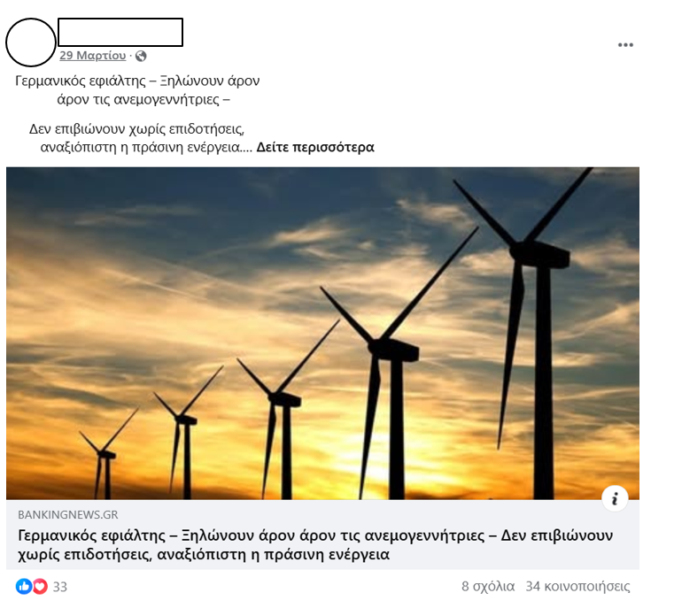
Task: Open the three-dot post options menu
Action: [625, 44]
